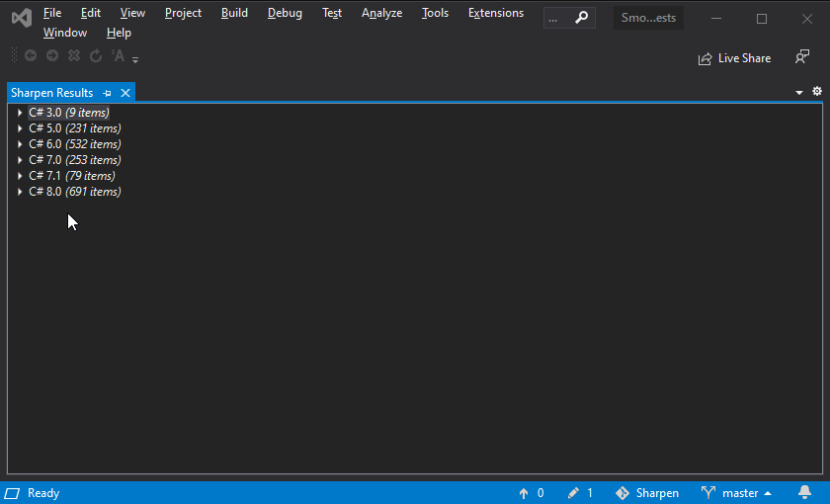
Task: Click the Sharpen Results tab title
Action: tap(51, 93)
